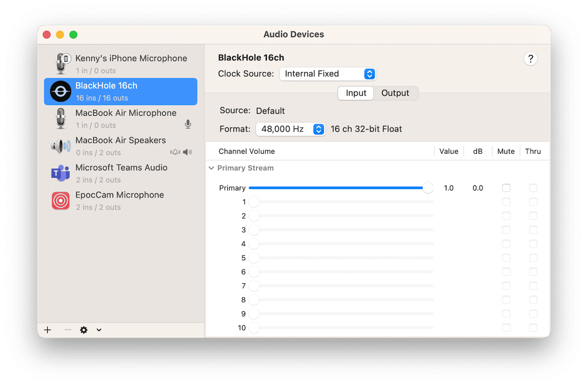Toggle Mute checkbox for channel 1
Viewport: 588px width, 387px height.
[x=506, y=202]
